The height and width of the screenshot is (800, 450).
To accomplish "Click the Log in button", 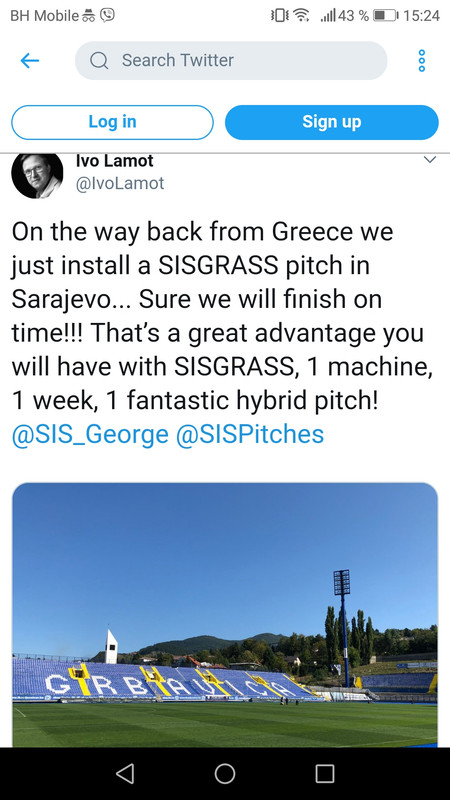I will coord(112,122).
